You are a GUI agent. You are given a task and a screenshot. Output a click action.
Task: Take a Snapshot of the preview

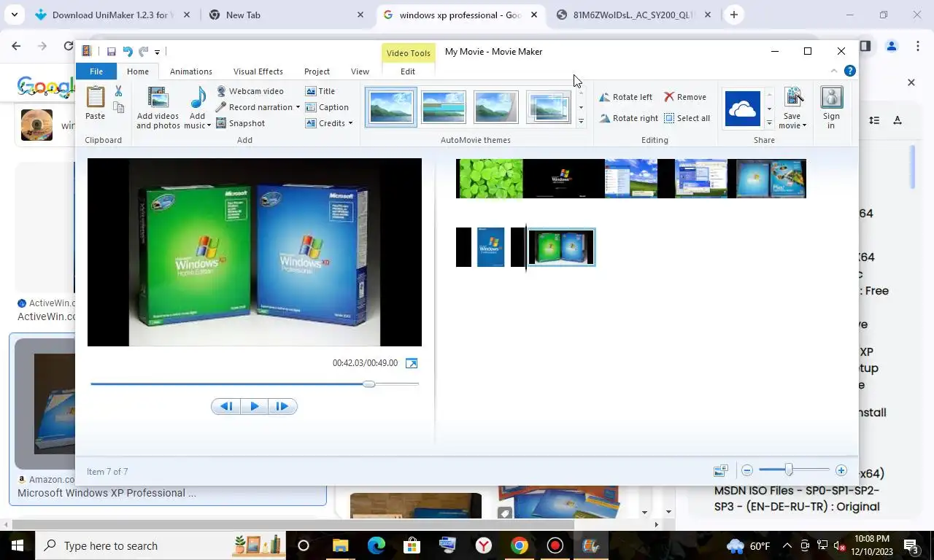click(241, 123)
